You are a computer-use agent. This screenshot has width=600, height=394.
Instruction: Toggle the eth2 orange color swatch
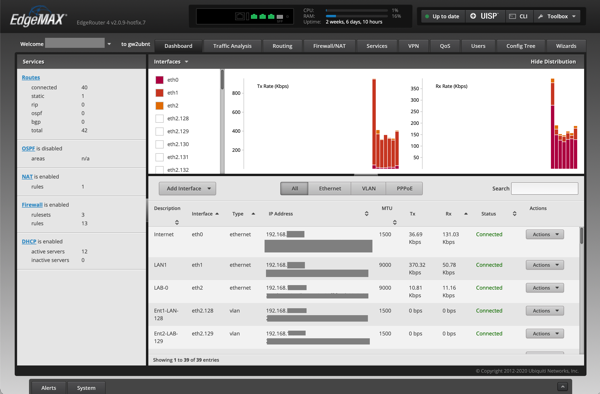160,106
